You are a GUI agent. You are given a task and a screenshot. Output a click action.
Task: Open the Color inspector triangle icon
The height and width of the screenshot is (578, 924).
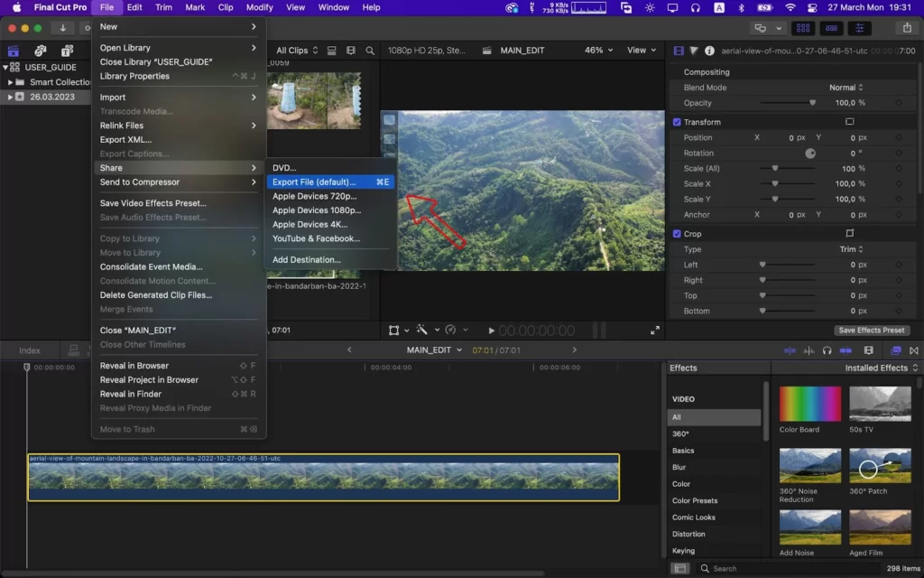694,51
